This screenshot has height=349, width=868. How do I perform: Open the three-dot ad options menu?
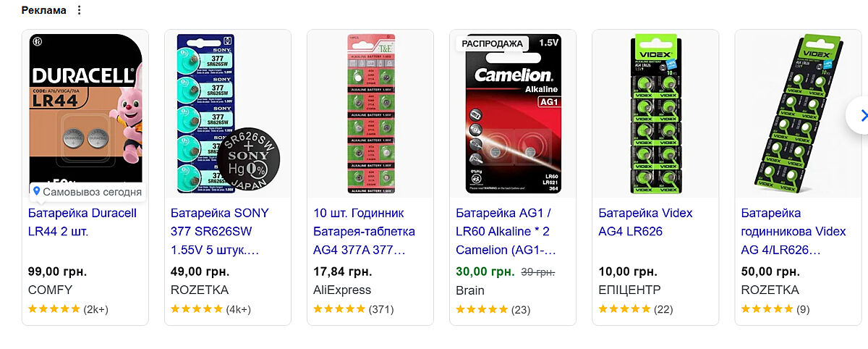[80, 11]
